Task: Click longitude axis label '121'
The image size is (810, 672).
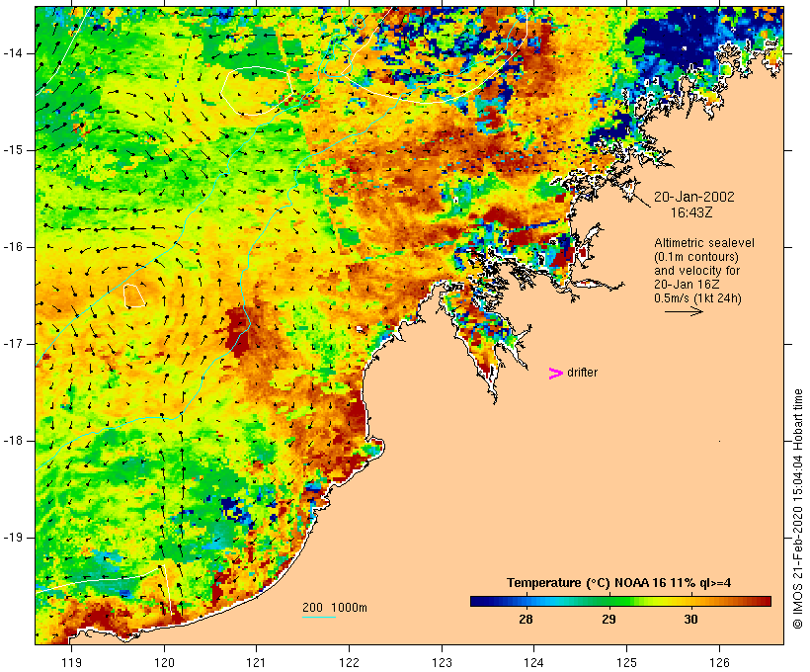Action: pos(256,662)
